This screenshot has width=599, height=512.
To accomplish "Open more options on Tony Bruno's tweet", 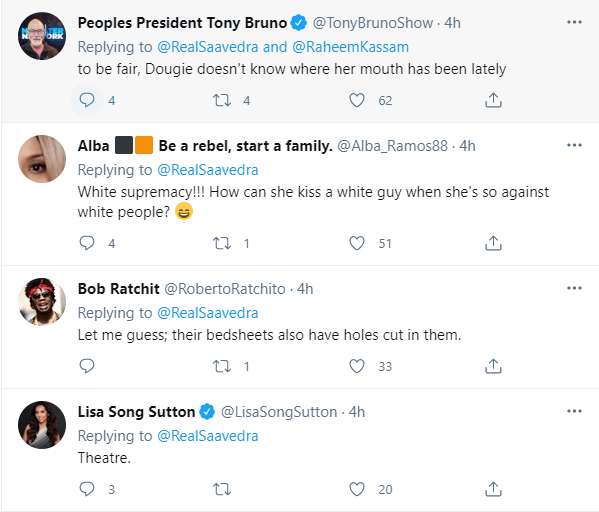I will (x=574, y=22).
